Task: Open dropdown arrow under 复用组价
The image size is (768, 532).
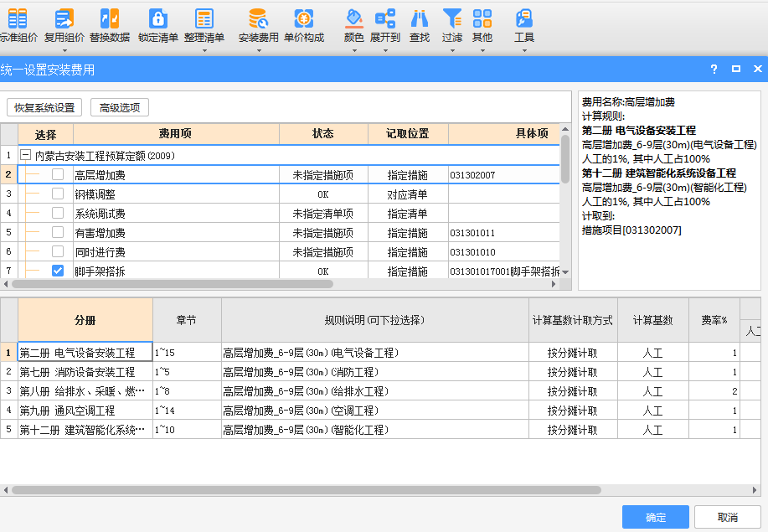Action: (64, 50)
